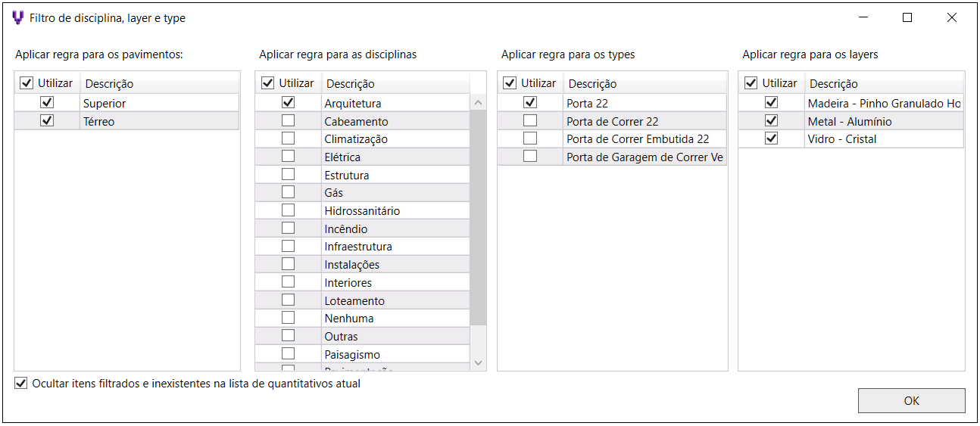Uncheck the Arquitetura discipline checkbox
The height and width of the screenshot is (426, 980).
pyautogui.click(x=288, y=102)
